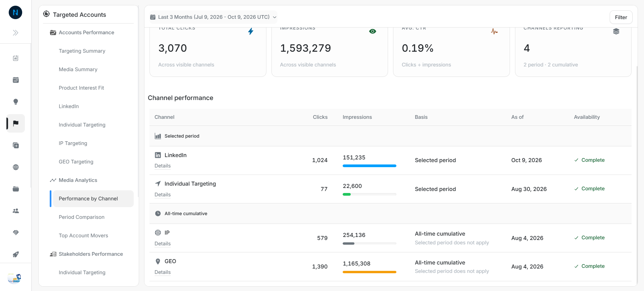Click the Clicks column header
Screen dimensions: 644x291
tap(320, 117)
